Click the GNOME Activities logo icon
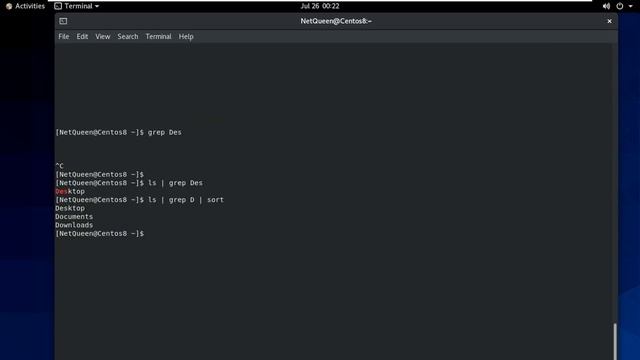 [x=9, y=6]
